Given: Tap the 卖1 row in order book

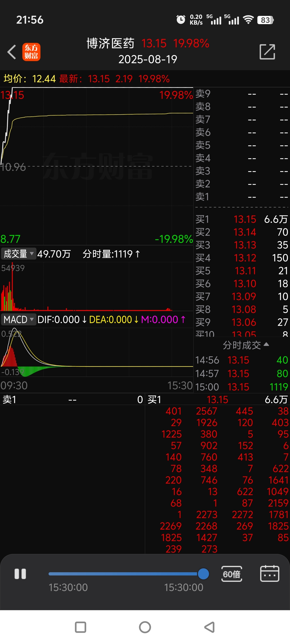Looking at the screenshot, I should (242, 197).
